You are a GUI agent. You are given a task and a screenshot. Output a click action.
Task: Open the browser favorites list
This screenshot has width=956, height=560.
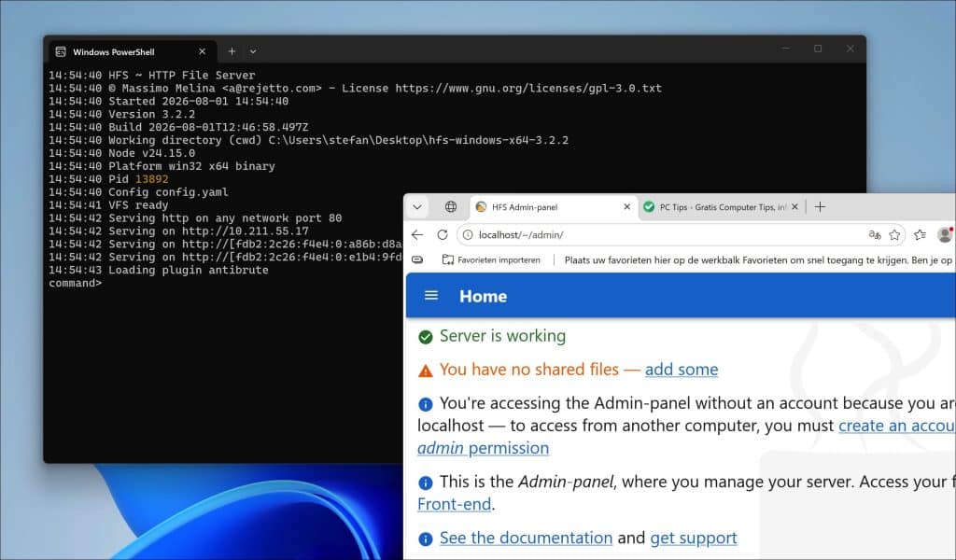(x=920, y=235)
